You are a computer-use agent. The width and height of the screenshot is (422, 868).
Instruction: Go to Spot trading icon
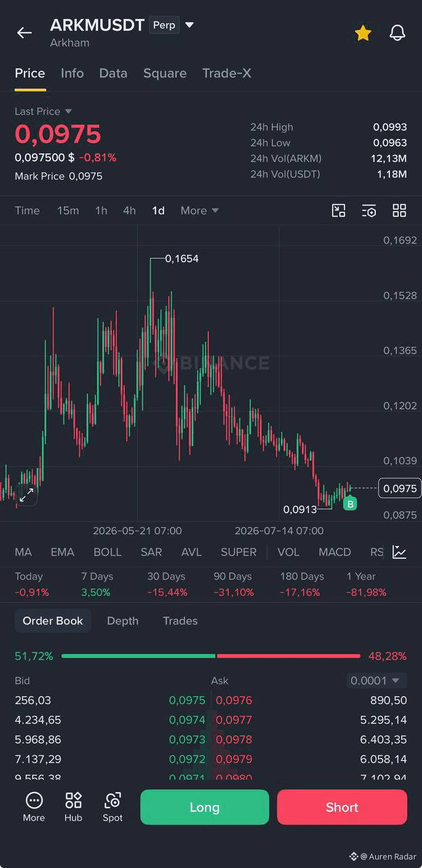(113, 807)
